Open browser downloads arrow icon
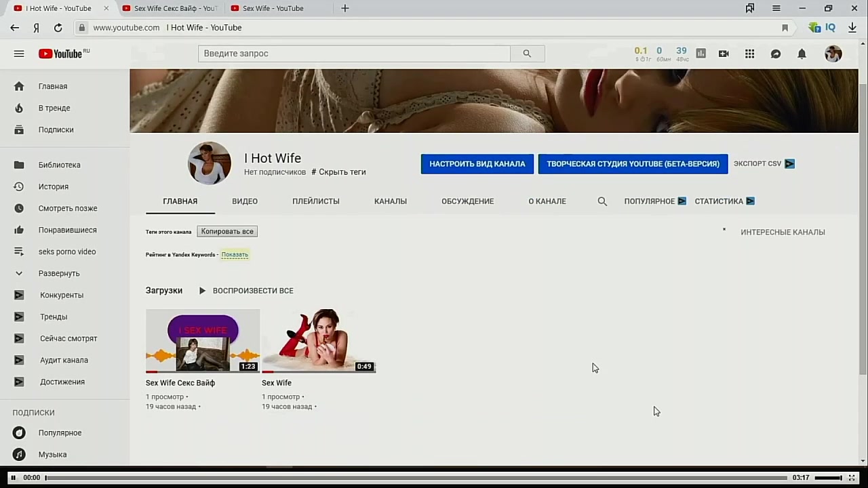Image resolution: width=868 pixels, height=488 pixels. tap(852, 28)
